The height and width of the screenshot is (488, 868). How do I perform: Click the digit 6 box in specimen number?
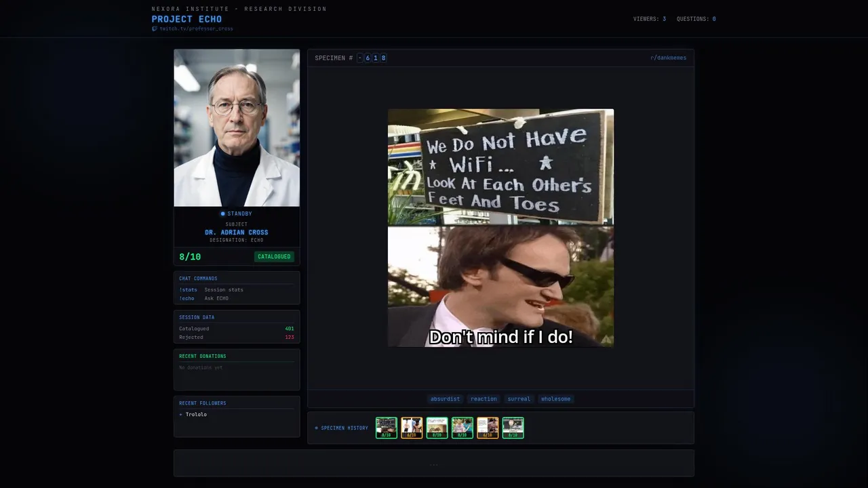coord(368,58)
